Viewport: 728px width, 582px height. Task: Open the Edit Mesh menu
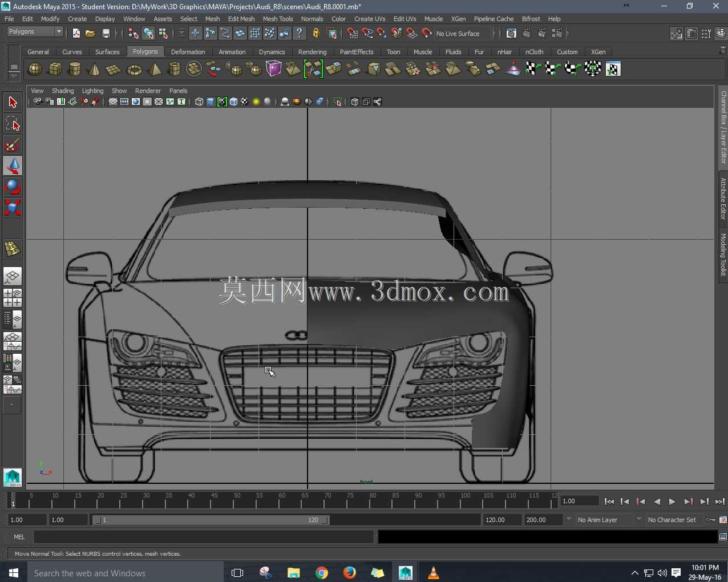(x=241, y=19)
